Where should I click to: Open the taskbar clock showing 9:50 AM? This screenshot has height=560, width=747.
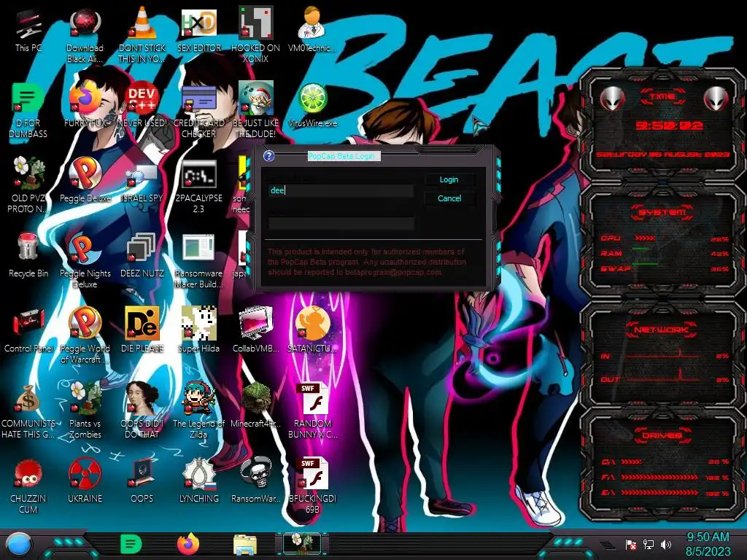(708, 544)
